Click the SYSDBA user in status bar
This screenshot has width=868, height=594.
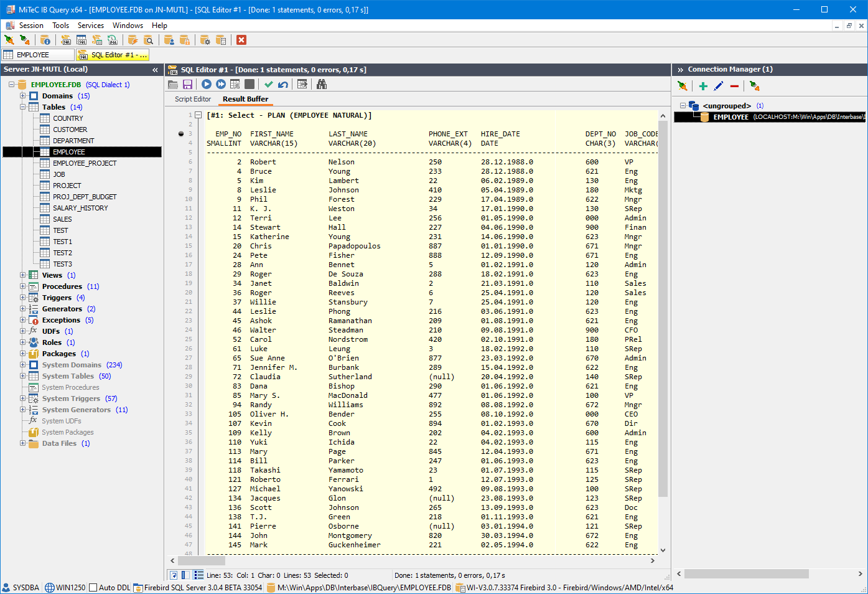[21, 587]
